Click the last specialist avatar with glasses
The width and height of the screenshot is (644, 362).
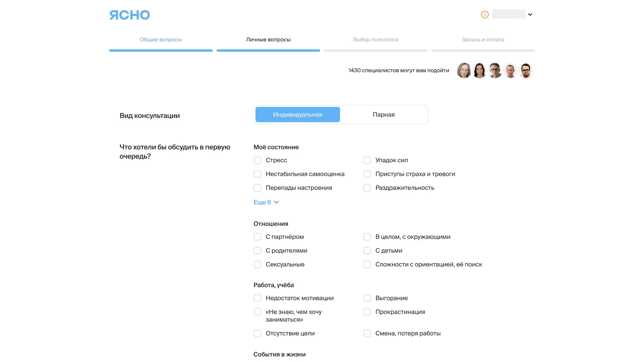point(525,70)
